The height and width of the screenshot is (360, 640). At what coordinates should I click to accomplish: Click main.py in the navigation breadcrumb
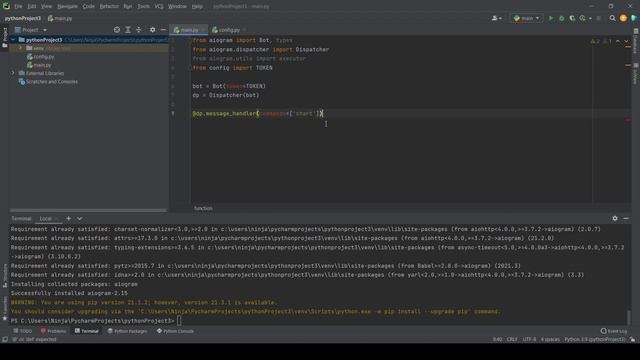tap(60, 18)
